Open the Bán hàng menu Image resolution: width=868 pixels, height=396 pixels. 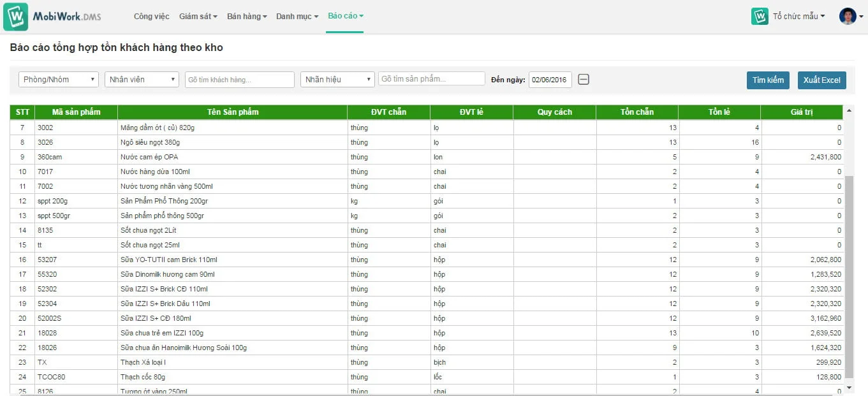coord(246,17)
